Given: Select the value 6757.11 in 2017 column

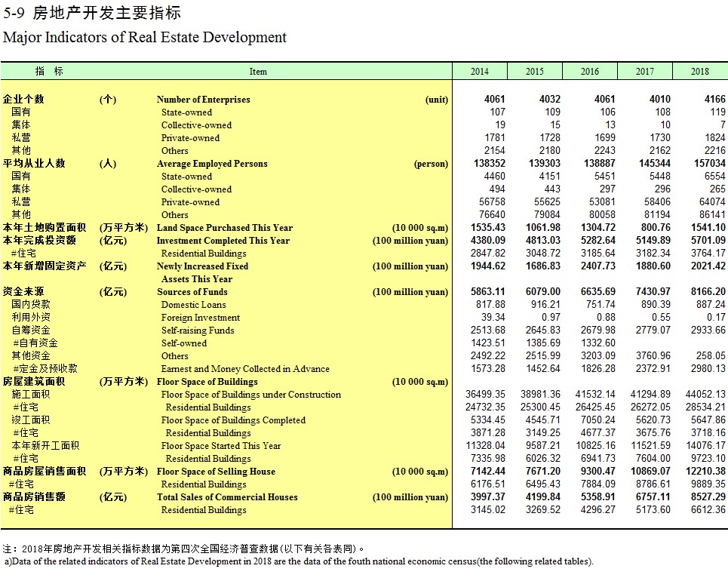Looking at the screenshot, I should (x=653, y=497).
